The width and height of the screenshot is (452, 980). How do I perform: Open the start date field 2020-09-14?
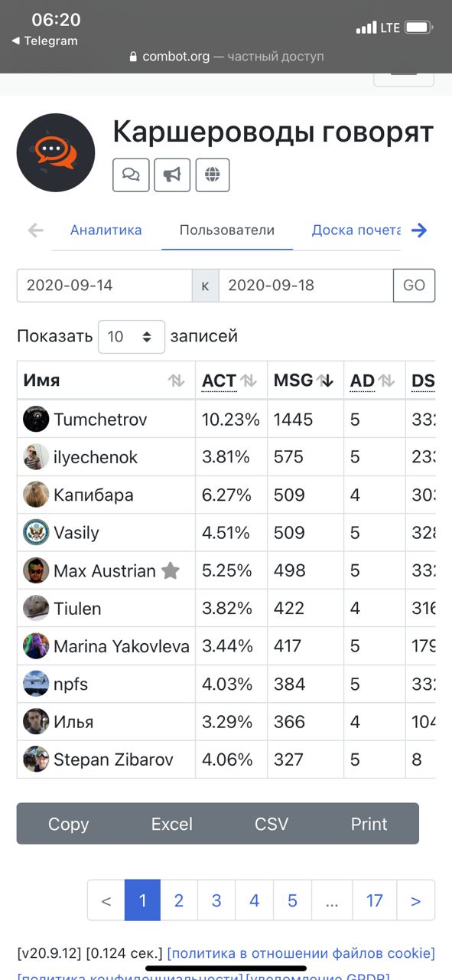(x=105, y=286)
